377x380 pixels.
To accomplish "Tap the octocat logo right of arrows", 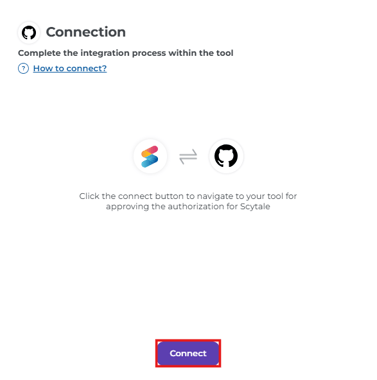I will [226, 156].
